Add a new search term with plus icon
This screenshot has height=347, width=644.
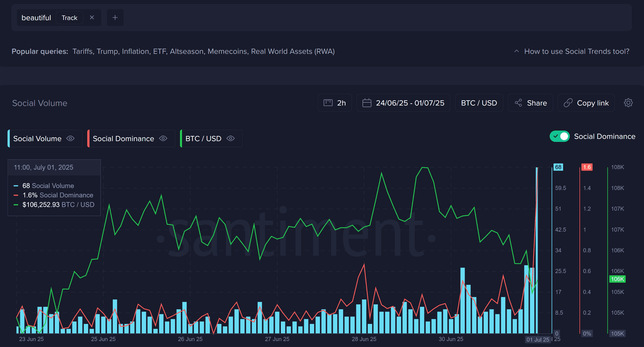click(x=115, y=18)
